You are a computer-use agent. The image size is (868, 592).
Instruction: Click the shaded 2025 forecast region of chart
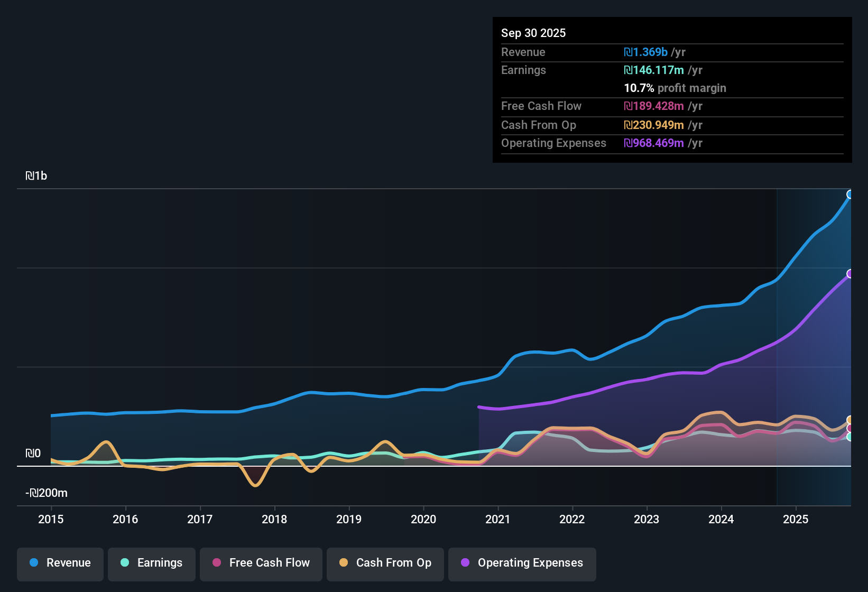[x=814, y=344]
